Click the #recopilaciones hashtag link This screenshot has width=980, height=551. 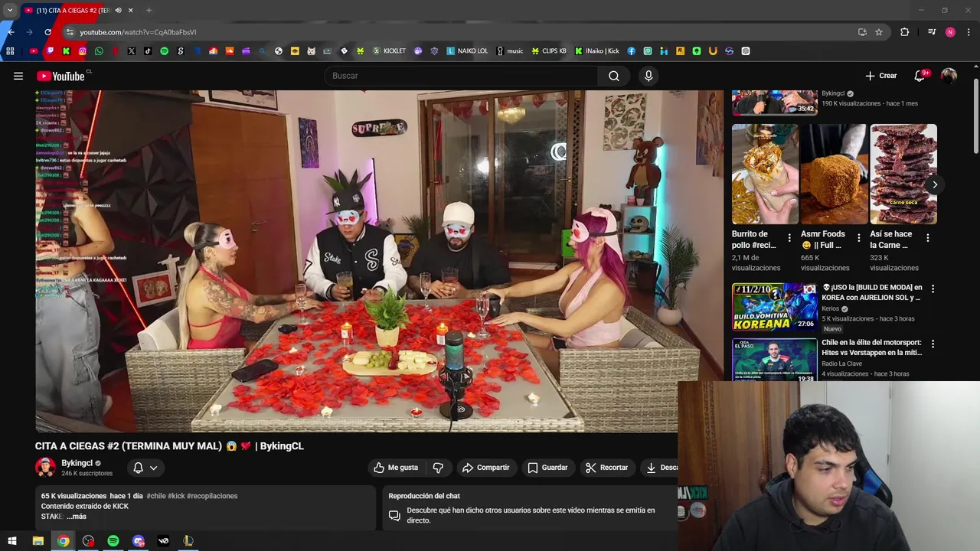coord(212,496)
